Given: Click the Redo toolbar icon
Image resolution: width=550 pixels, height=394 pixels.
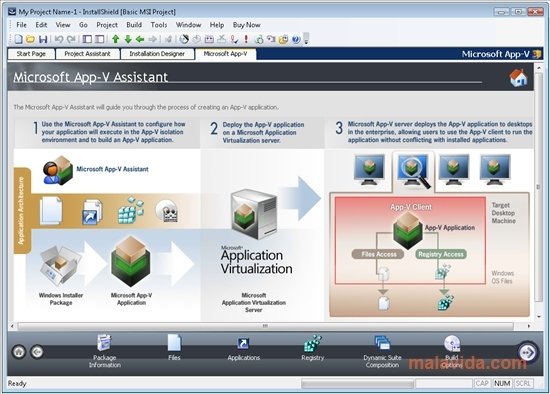Looking at the screenshot, I should tap(71, 39).
